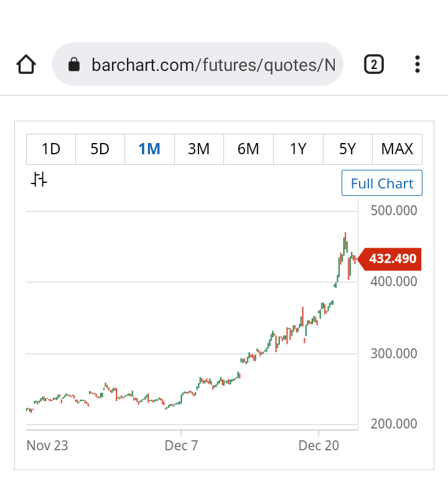This screenshot has height=477, width=448.
Task: Select the 5D time range
Action: (x=100, y=149)
